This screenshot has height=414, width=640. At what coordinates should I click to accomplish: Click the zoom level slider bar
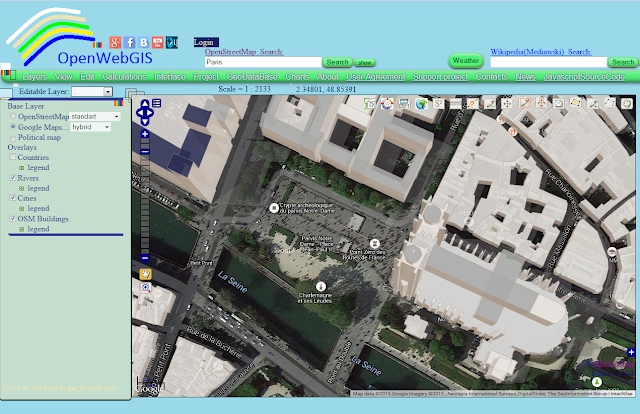point(145,196)
